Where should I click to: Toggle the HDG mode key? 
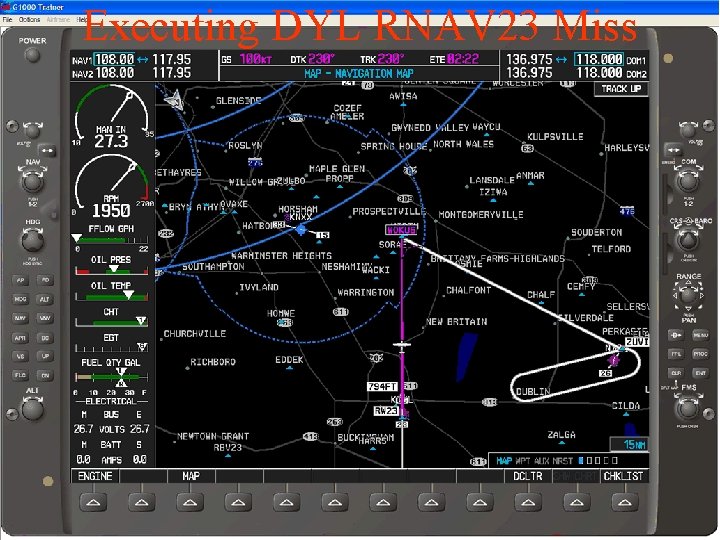tap(20, 299)
